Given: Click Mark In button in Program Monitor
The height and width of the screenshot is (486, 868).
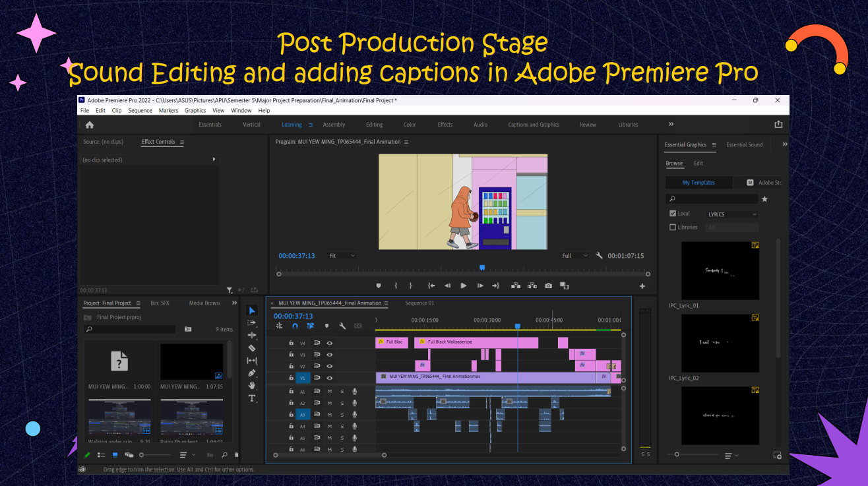Looking at the screenshot, I should click(x=396, y=286).
